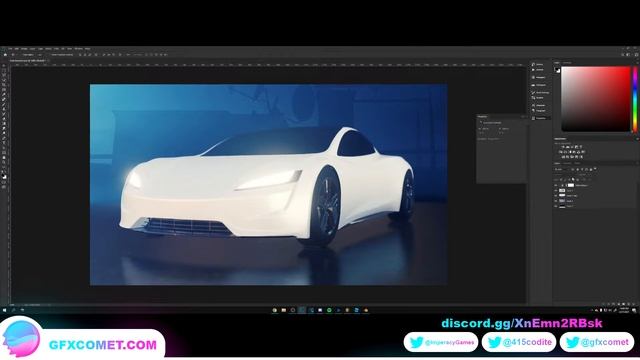This screenshot has height=360, width=640.
Task: Select the Hand tool
Action: point(4,158)
